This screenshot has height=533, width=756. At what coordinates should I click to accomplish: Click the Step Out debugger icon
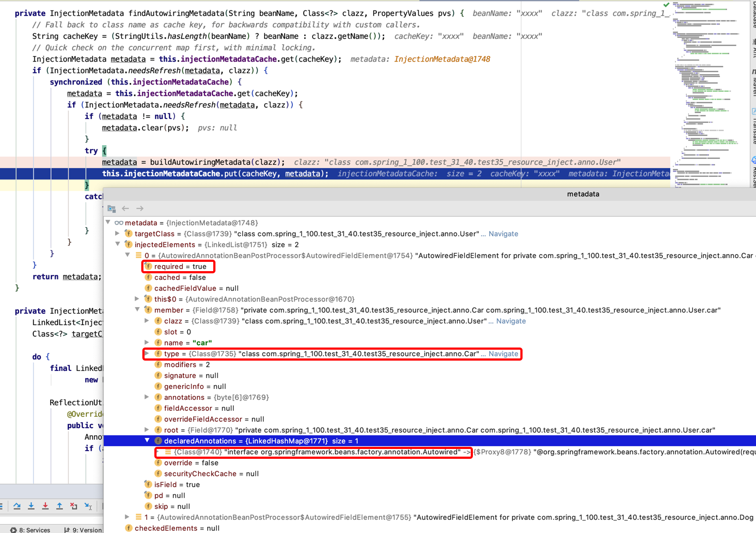(x=59, y=506)
